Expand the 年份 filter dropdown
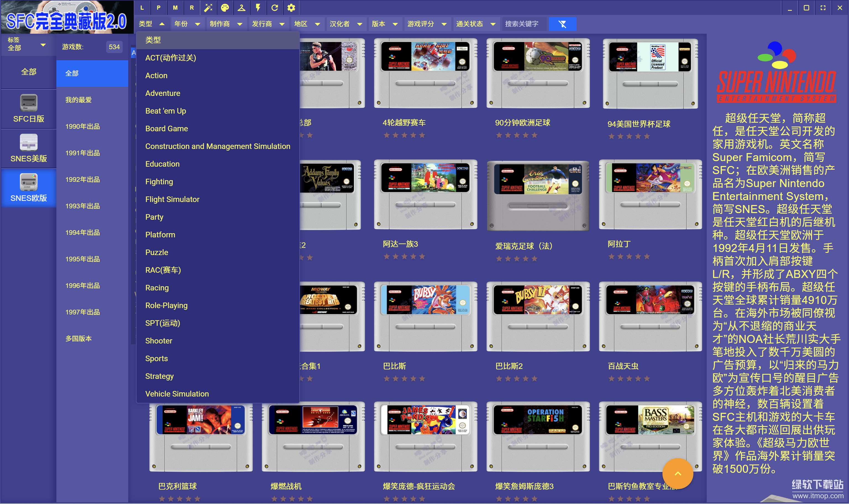Screen dimensions: 849x504 [x=187, y=24]
